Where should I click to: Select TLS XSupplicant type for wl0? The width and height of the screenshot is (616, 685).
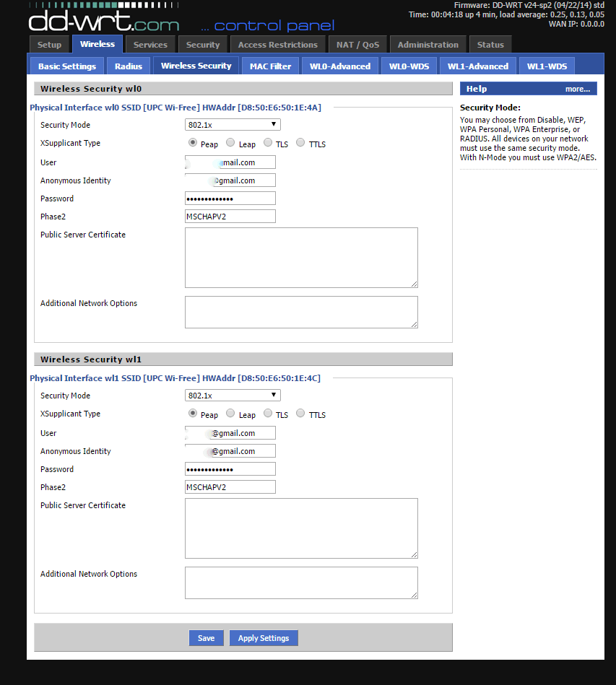pyautogui.click(x=268, y=143)
